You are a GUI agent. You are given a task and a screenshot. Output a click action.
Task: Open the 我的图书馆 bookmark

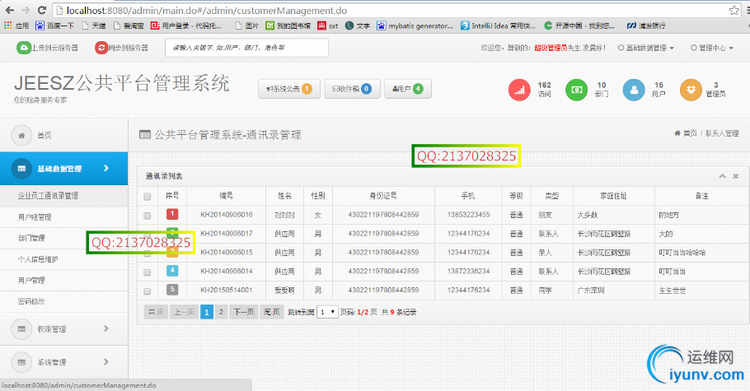tap(288, 25)
